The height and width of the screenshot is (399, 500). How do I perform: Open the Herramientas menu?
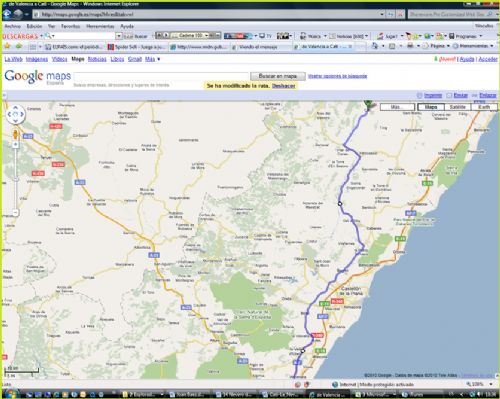pos(100,26)
